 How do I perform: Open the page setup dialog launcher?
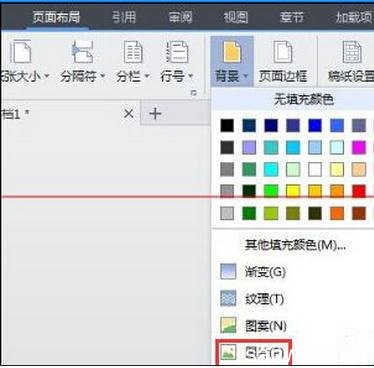coord(193,93)
